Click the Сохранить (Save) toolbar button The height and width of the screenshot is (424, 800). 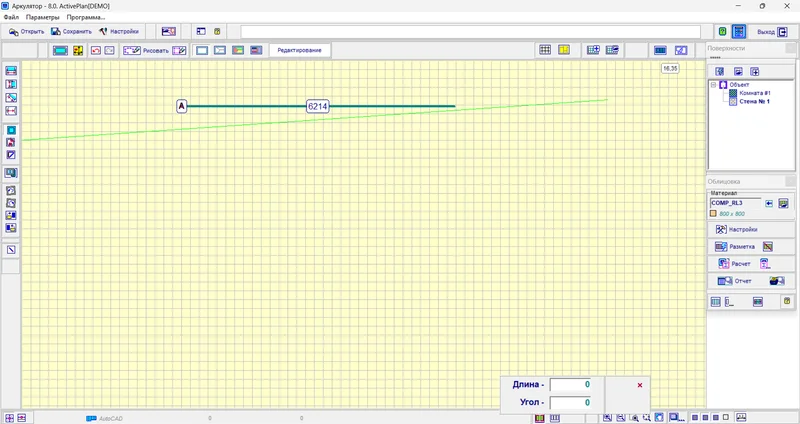coord(70,31)
